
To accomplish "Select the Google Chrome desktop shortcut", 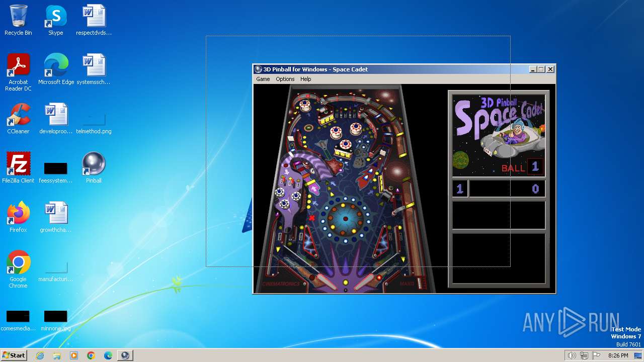I will click(x=18, y=269).
